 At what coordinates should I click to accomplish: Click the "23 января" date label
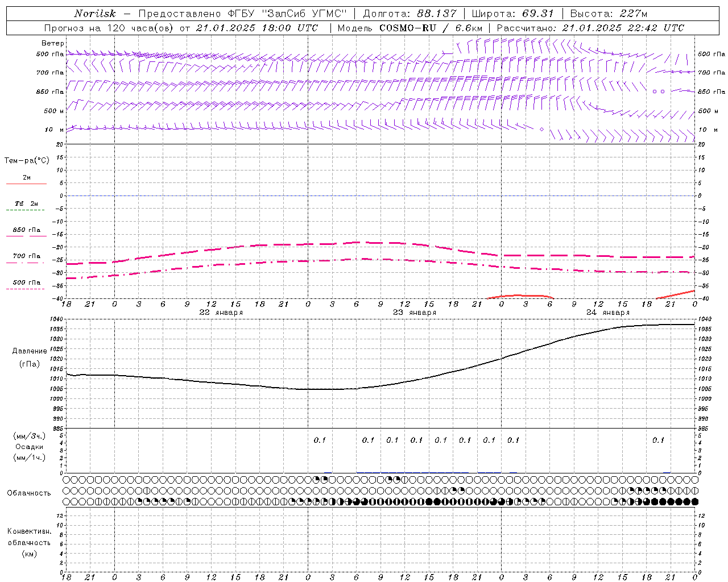pyautogui.click(x=415, y=313)
